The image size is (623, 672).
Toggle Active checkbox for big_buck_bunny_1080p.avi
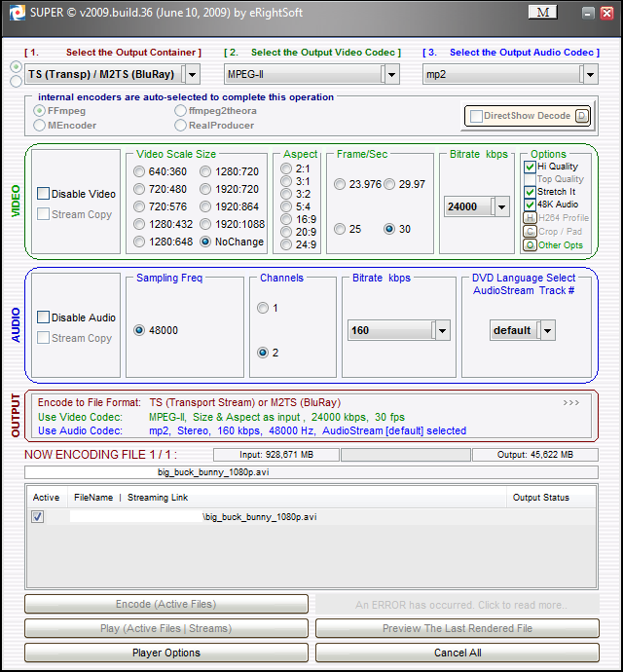38,517
